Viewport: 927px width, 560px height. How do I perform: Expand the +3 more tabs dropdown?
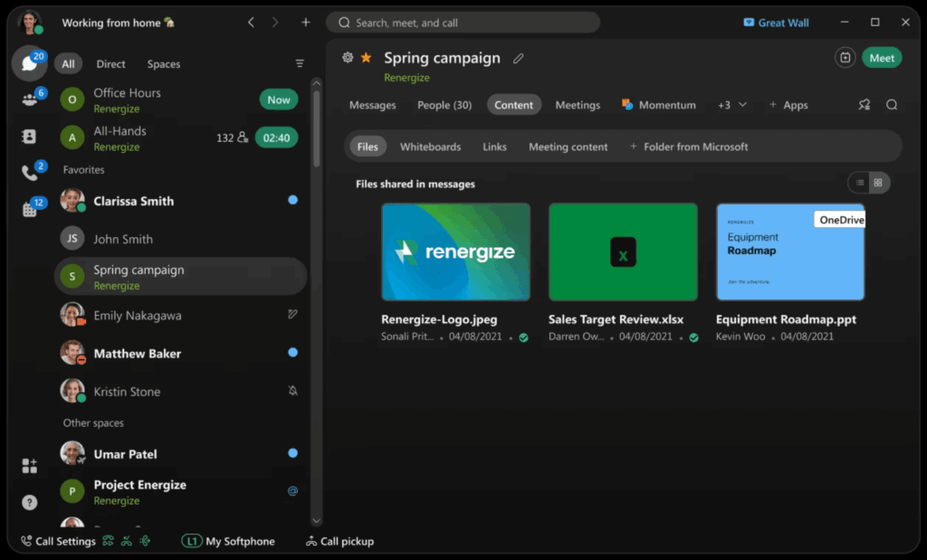click(x=731, y=105)
